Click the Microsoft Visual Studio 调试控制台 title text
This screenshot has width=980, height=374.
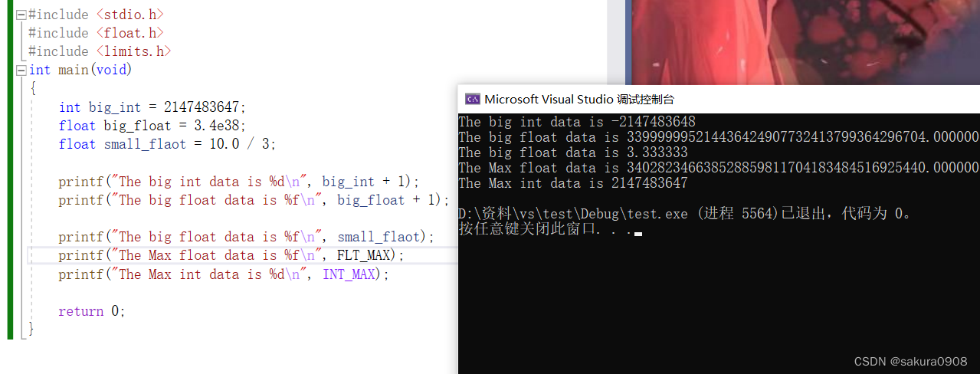tap(579, 99)
